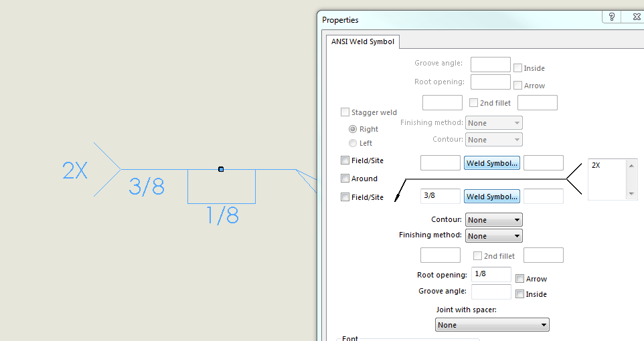
Task: Toggle the upper Arrow checkbox
Action: [x=517, y=85]
